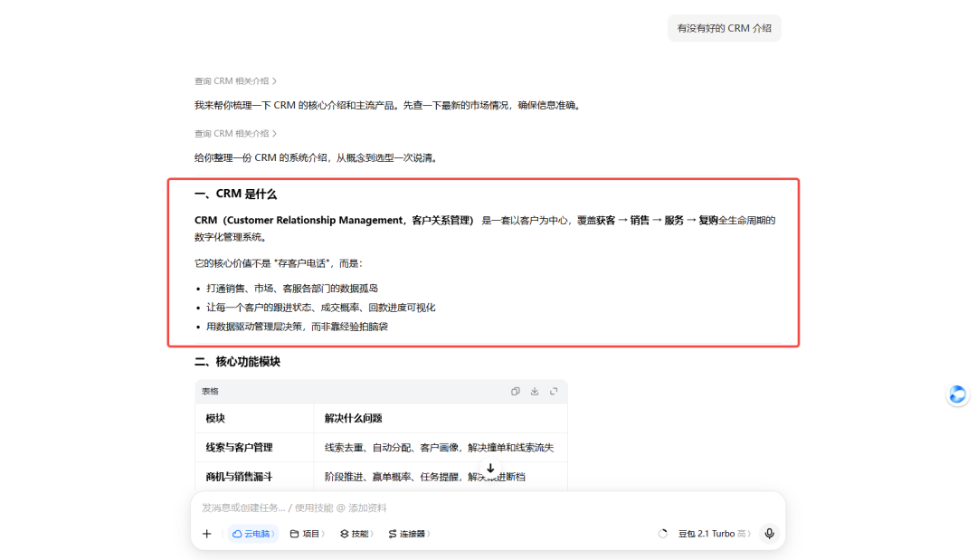This screenshot has width=977, height=560.
Task: Click heading 一、CRM 是什么
Action: (x=235, y=194)
